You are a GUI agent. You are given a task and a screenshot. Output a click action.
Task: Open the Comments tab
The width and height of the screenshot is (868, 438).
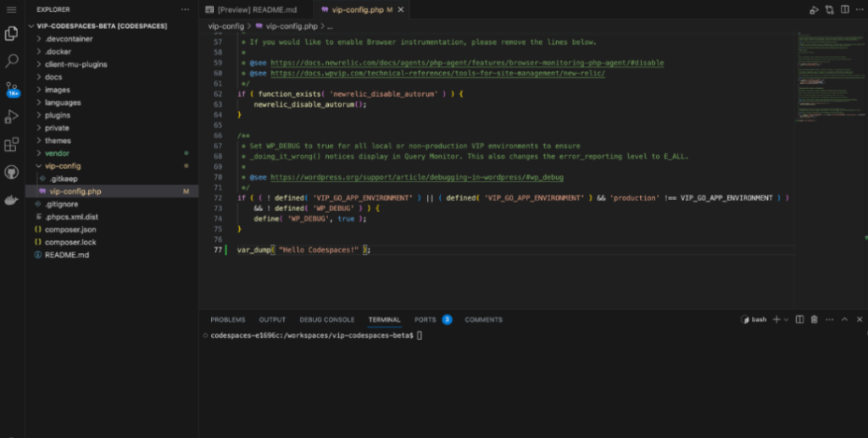tap(484, 319)
